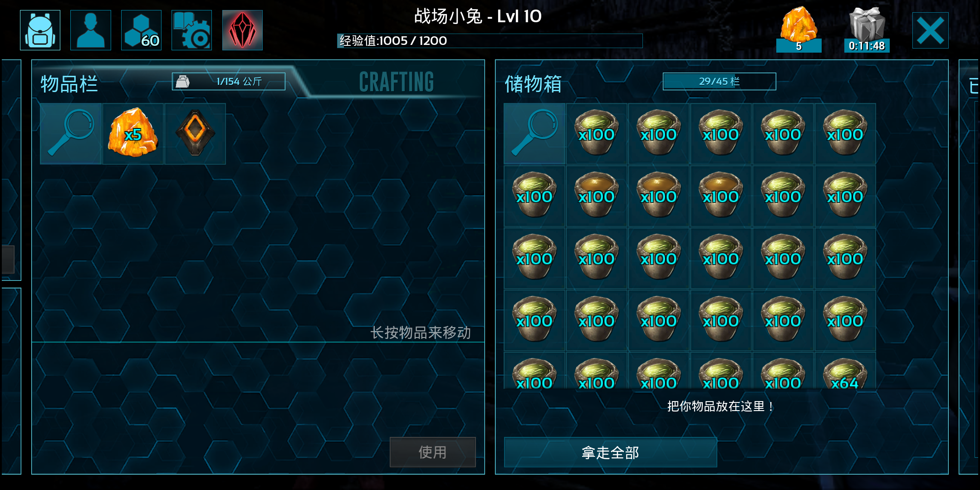This screenshot has height=490, width=980.
Task: Open the character profile silhouette icon
Action: [91, 30]
